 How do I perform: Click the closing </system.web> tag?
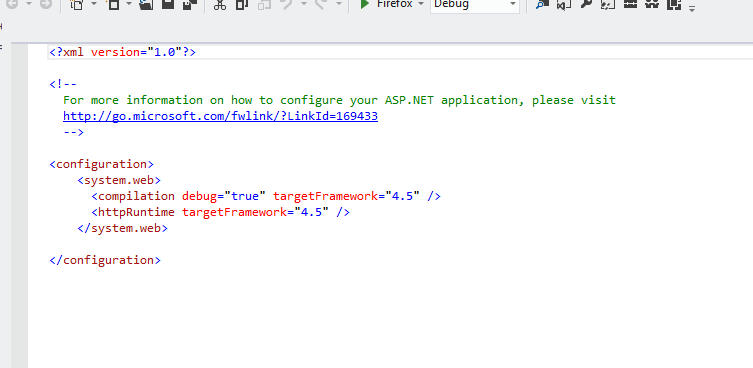(x=122, y=228)
